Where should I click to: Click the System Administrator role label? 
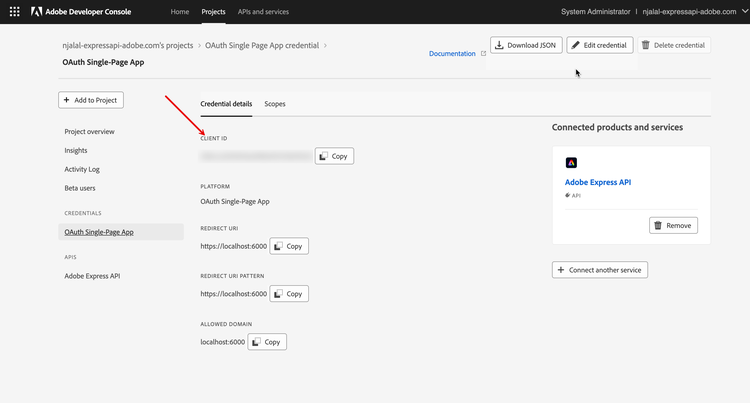pyautogui.click(x=596, y=11)
